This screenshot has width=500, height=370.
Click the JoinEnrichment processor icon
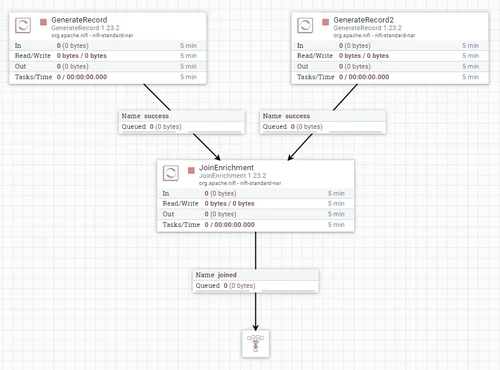pos(171,173)
